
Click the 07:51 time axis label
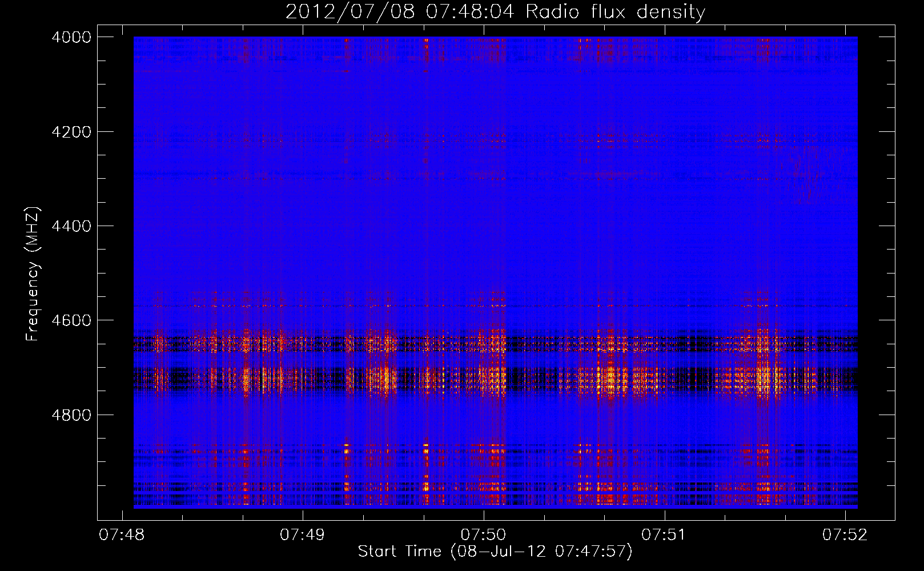[x=664, y=535]
